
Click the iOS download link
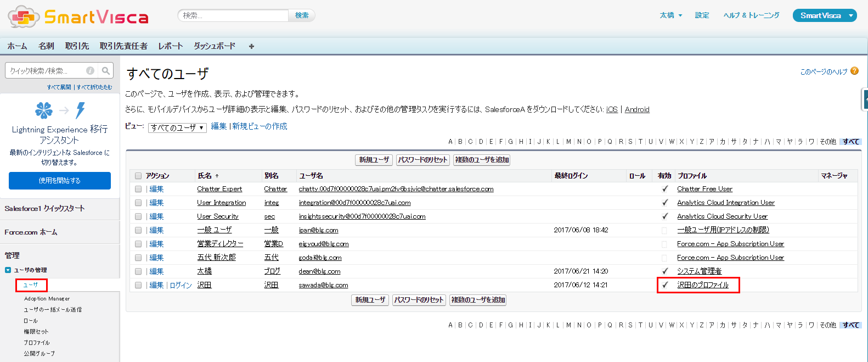pyautogui.click(x=612, y=109)
